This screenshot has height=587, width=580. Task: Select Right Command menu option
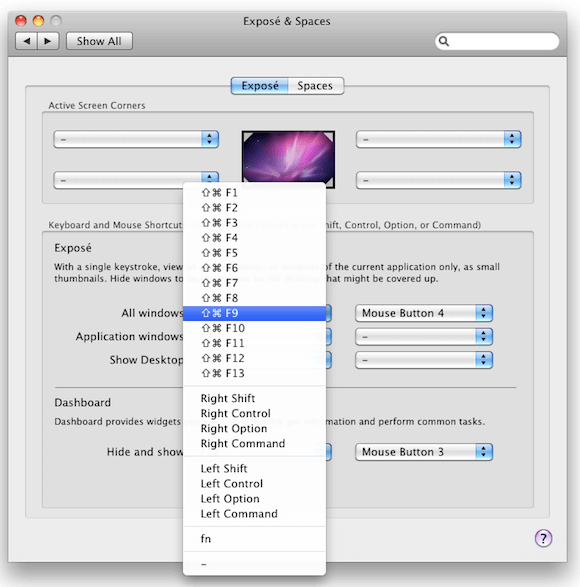coord(254,444)
